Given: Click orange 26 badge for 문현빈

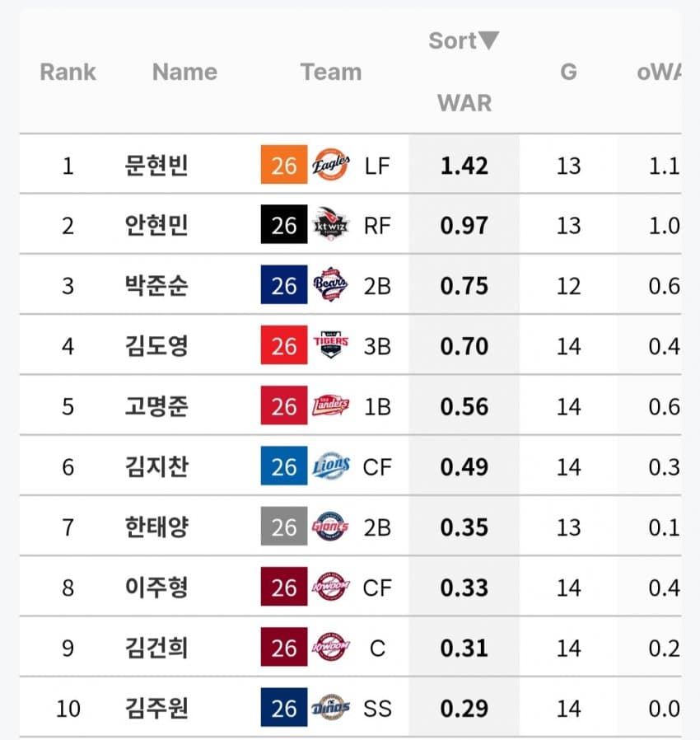Looking at the screenshot, I should 283,166.
